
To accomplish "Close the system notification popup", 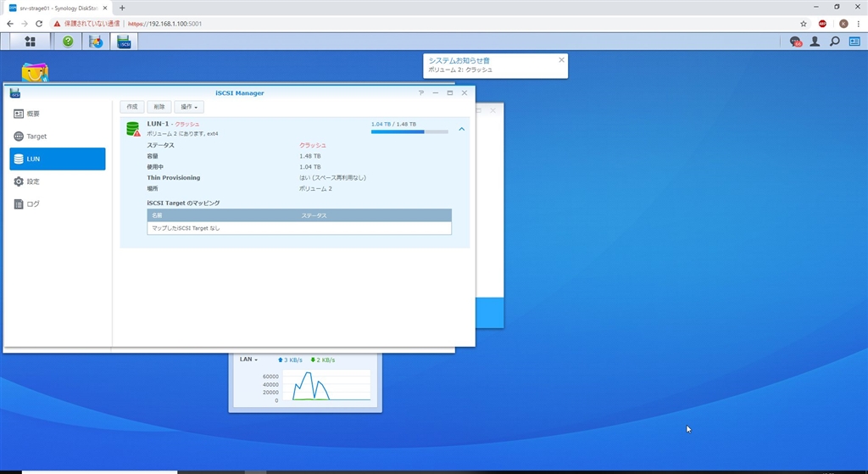I will pyautogui.click(x=561, y=60).
